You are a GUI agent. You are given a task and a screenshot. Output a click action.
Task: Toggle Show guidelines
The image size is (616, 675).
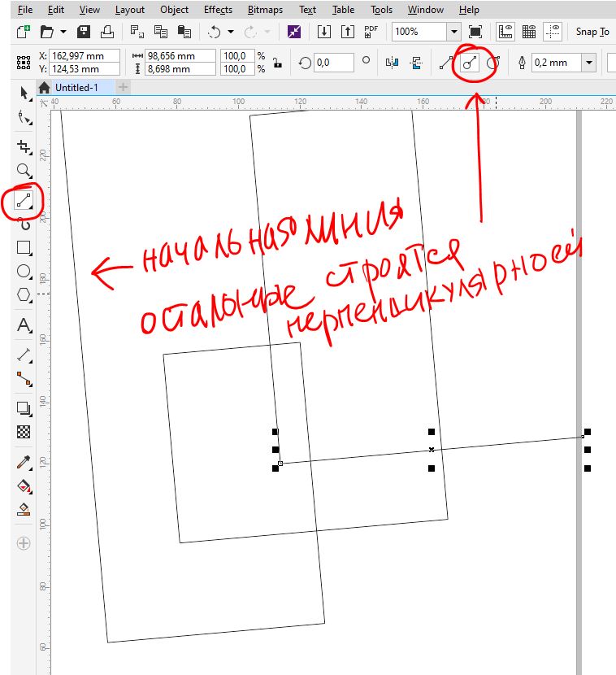pyautogui.click(x=553, y=32)
